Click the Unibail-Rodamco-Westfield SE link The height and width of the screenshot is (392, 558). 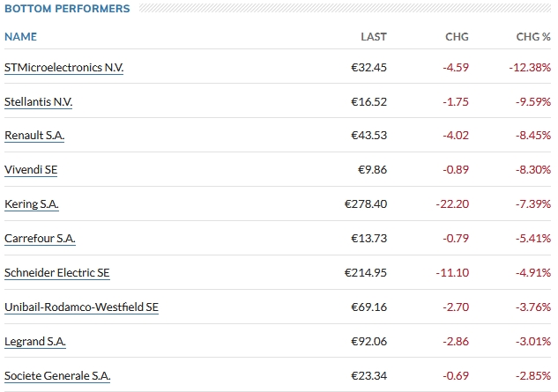[81, 307]
